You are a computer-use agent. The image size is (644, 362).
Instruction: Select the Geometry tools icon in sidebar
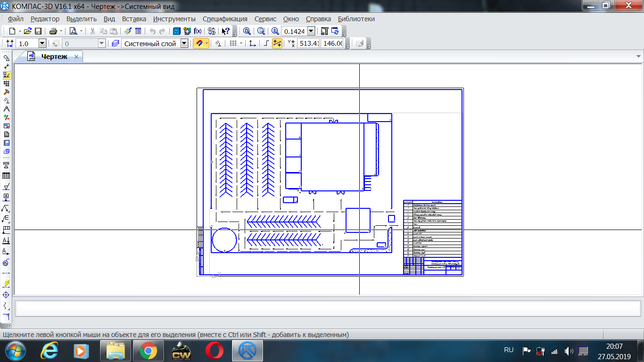tap(7, 58)
